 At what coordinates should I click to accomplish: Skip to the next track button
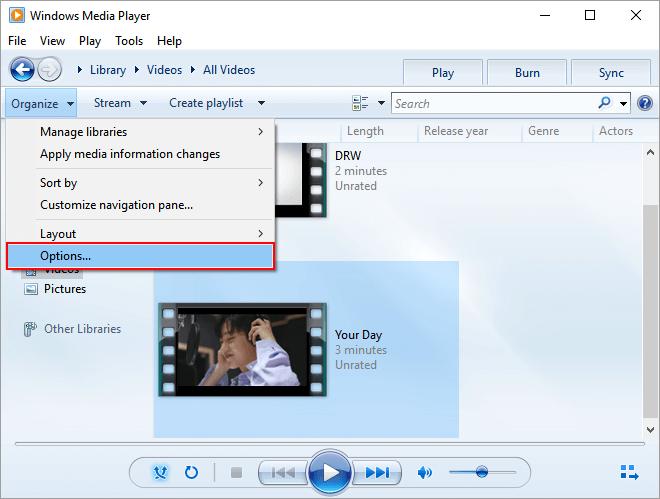[x=378, y=472]
